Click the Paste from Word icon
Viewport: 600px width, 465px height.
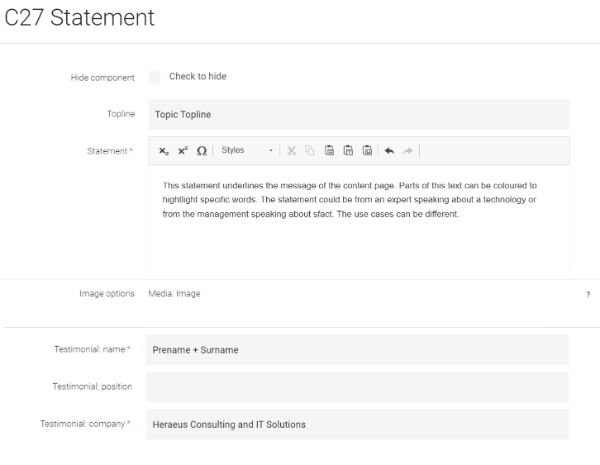click(367, 150)
